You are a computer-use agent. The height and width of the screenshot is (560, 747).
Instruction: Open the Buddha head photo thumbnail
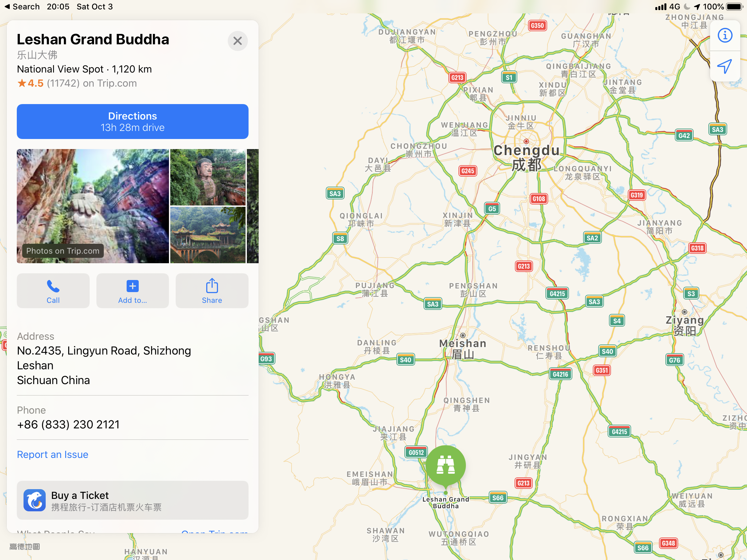208,177
